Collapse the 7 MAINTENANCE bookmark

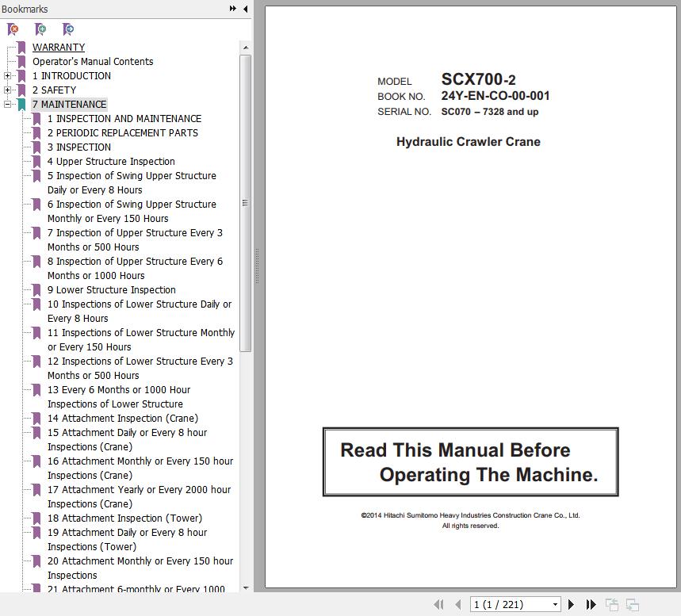tap(7, 105)
